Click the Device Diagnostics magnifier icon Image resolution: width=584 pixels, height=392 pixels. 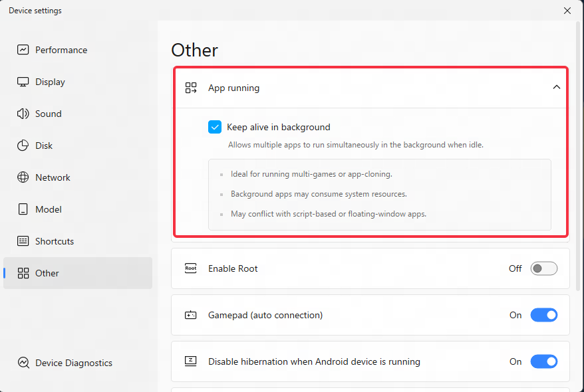click(23, 363)
